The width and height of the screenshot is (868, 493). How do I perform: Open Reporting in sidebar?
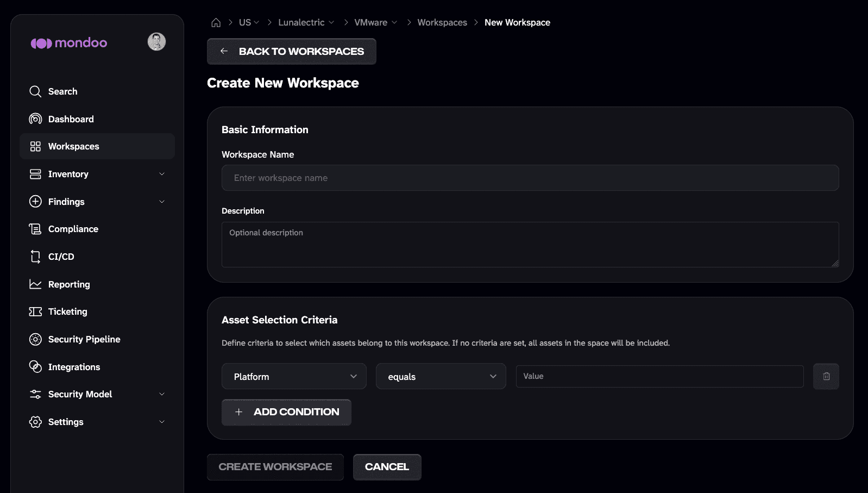(x=97, y=284)
